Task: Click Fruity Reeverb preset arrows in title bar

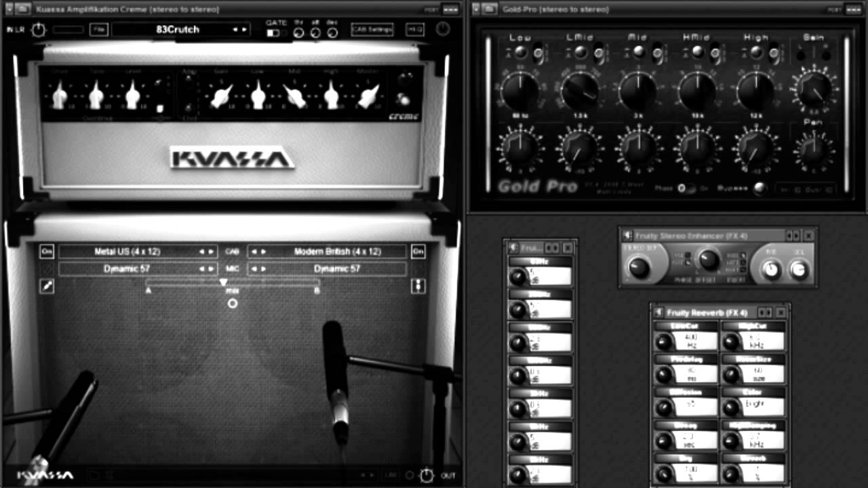Action: (764, 312)
